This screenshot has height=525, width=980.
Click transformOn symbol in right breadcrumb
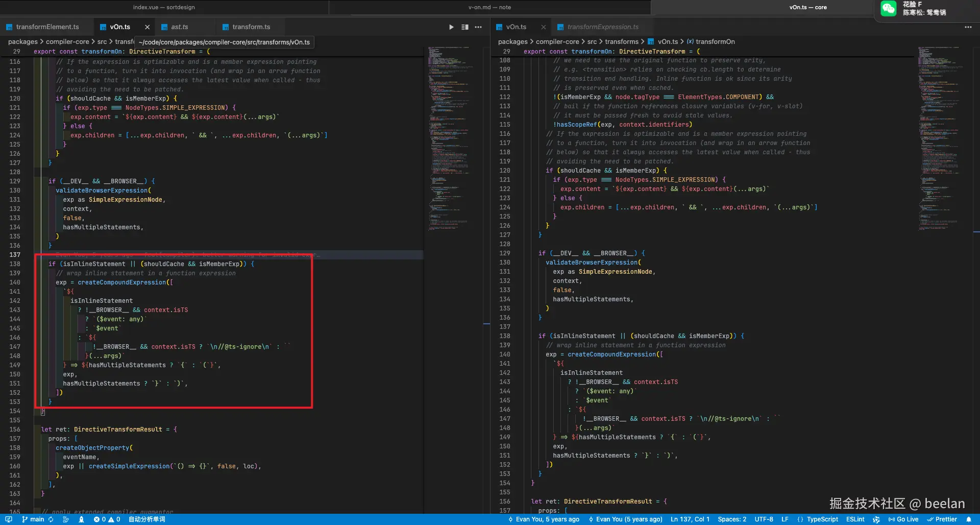[715, 42]
